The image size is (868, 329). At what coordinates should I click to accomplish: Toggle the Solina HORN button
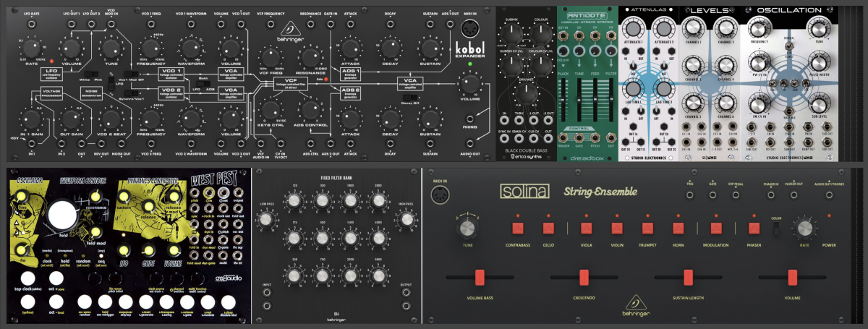[678, 228]
